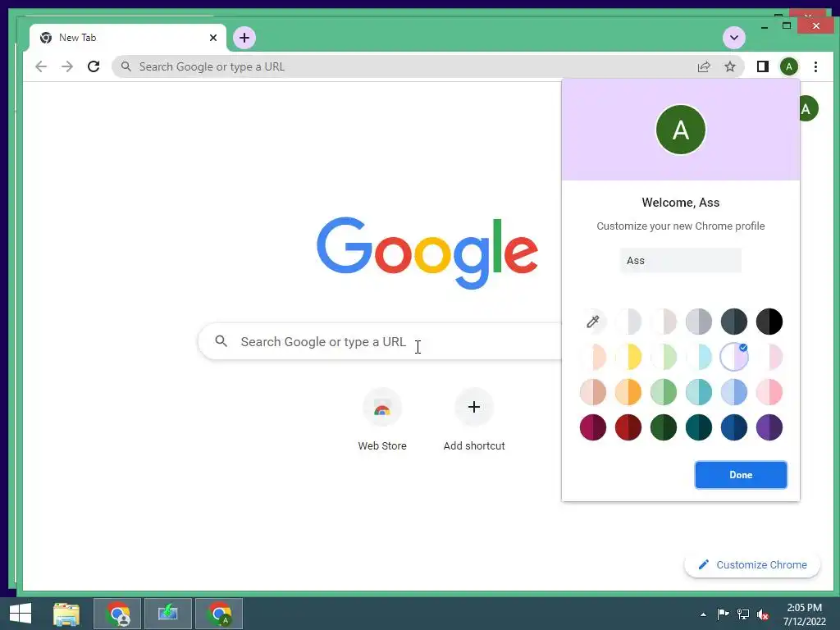Switch to first Chrome taskbar window
Image resolution: width=840 pixels, height=630 pixels.
pyautogui.click(x=117, y=614)
